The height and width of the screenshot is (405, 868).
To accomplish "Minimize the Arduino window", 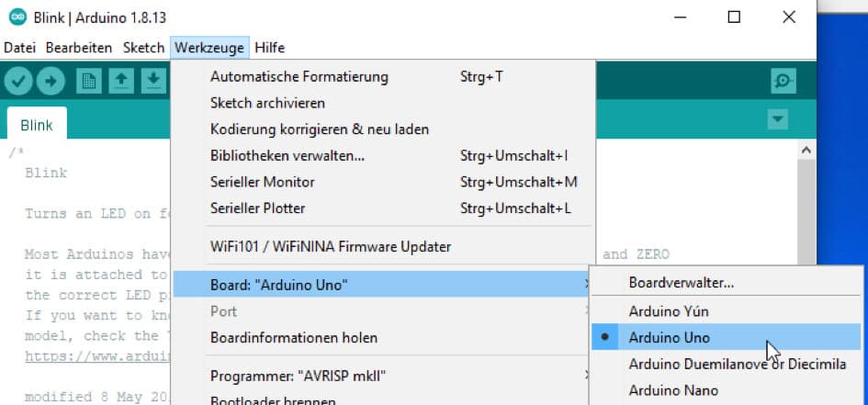I will (x=681, y=17).
